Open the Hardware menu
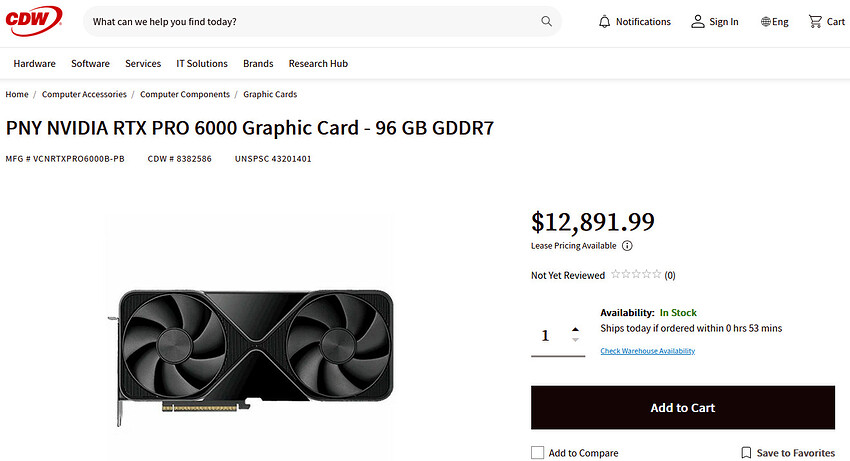The image size is (850, 461). (34, 63)
